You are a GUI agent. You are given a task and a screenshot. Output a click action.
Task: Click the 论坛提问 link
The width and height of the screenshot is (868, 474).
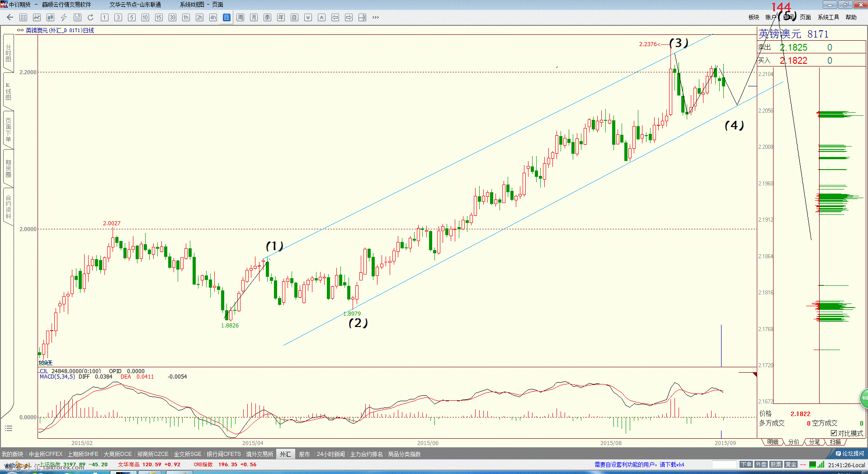point(850,453)
